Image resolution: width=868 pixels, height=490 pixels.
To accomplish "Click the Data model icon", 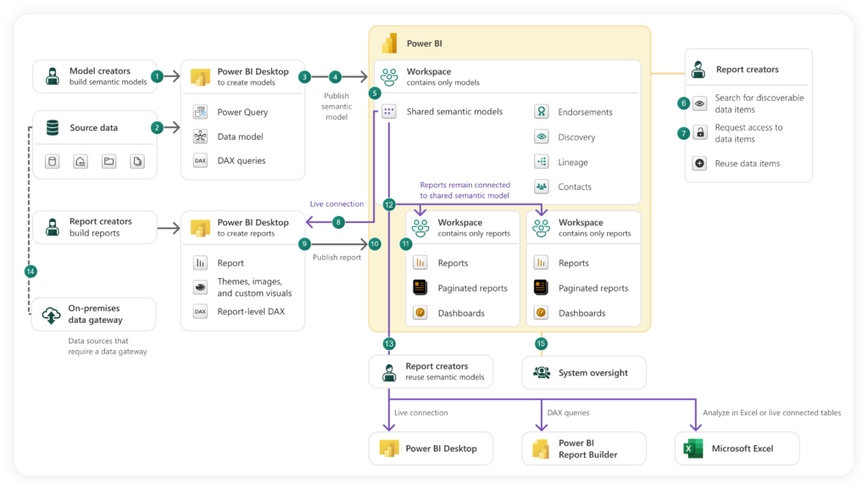I will (x=200, y=136).
